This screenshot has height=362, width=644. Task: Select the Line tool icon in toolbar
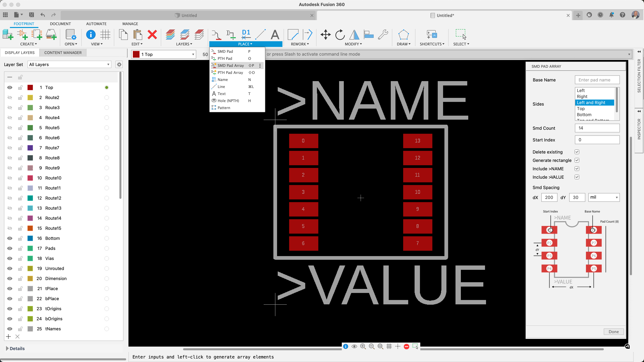(x=260, y=35)
